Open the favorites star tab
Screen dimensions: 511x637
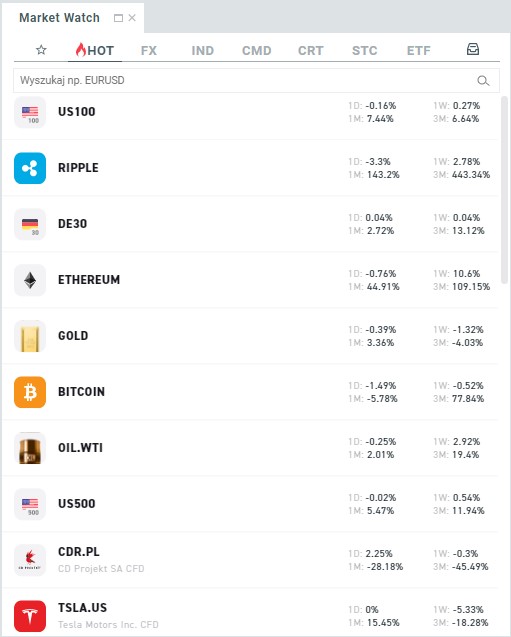click(x=41, y=50)
